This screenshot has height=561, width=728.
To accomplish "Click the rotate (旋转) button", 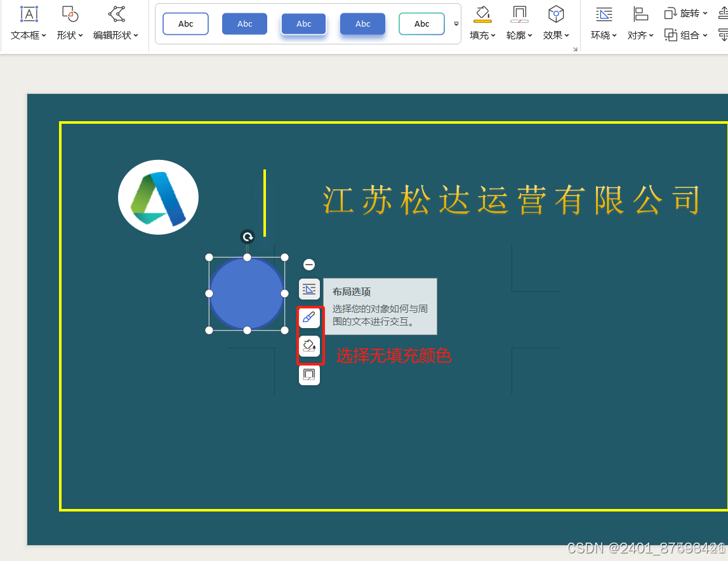I will (x=685, y=13).
